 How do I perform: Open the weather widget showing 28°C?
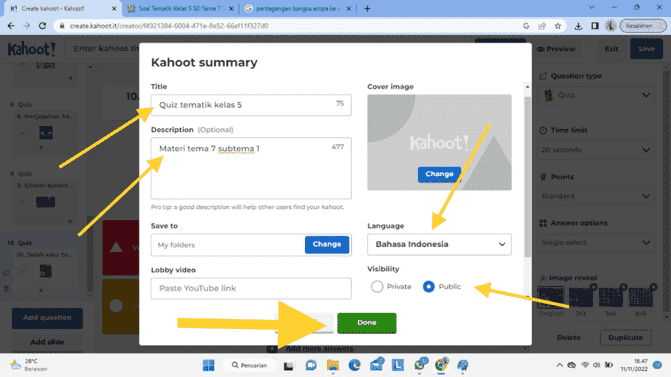coord(29,365)
